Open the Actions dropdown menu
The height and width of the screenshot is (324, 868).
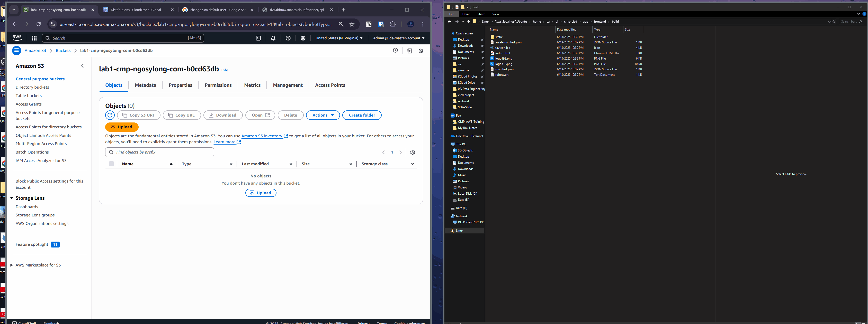pos(323,115)
